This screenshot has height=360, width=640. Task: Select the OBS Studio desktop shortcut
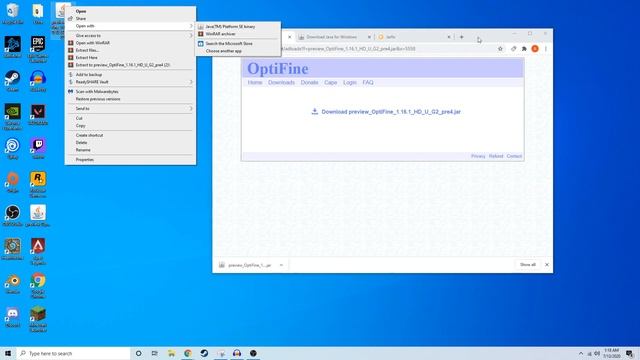(13, 216)
